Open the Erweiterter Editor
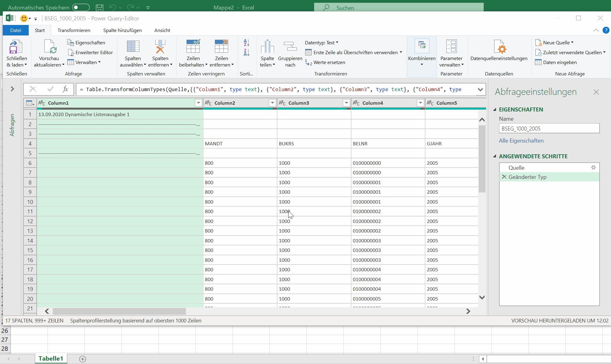The width and height of the screenshot is (611, 364). coord(90,52)
